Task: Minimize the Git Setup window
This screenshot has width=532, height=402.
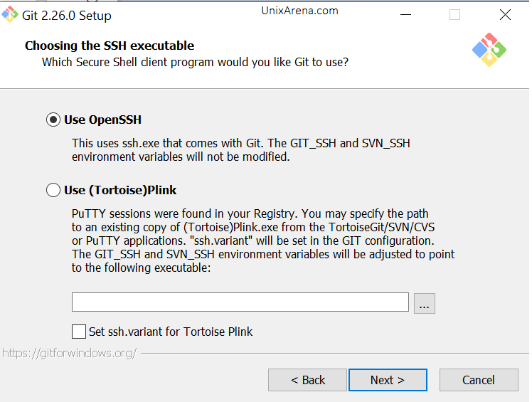Action: [x=406, y=15]
